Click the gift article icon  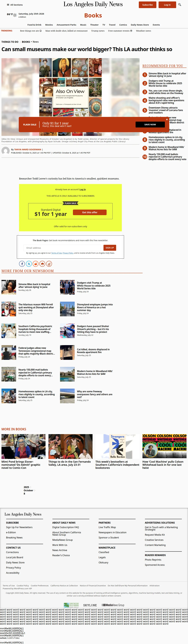pos(49,264)
